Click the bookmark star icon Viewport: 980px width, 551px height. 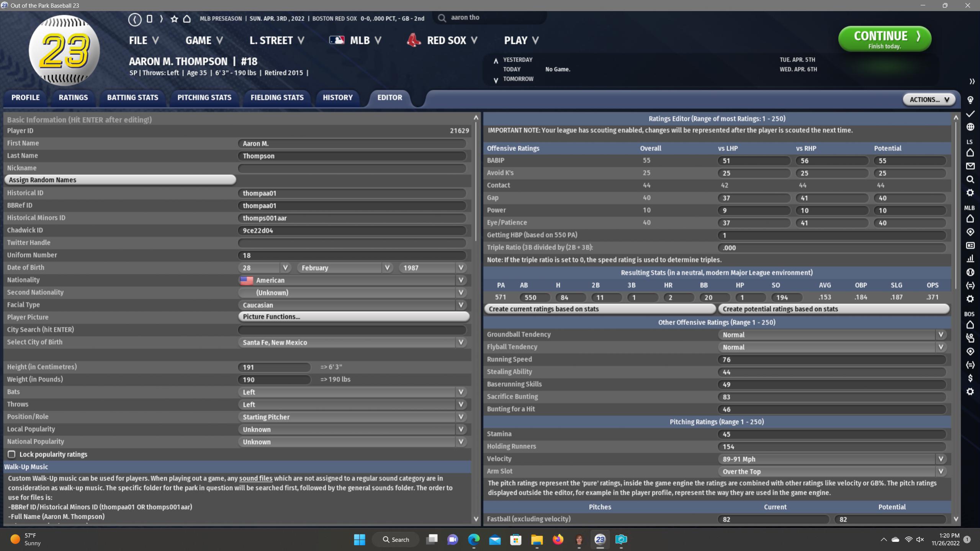[174, 19]
